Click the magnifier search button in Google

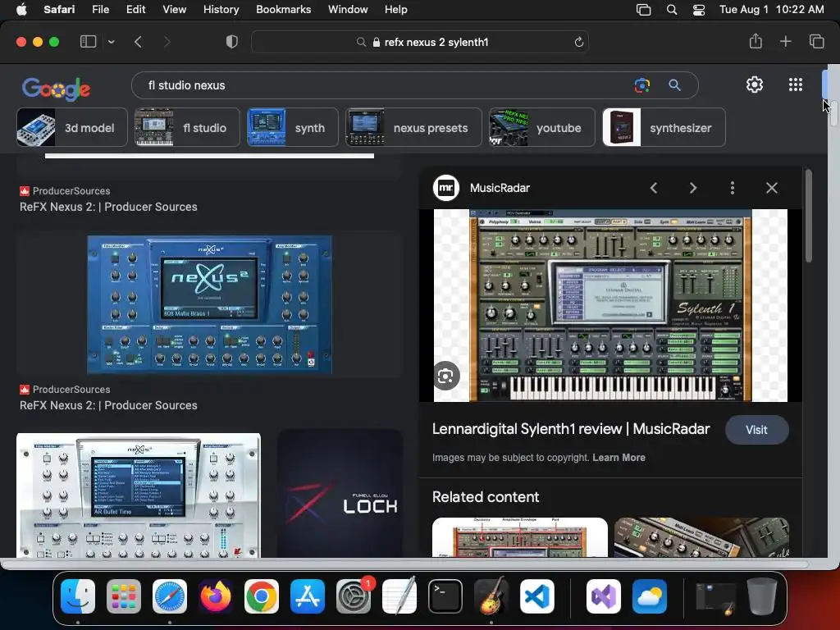point(674,85)
